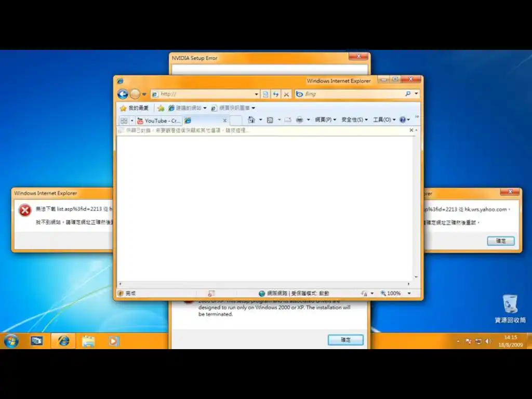The height and width of the screenshot is (399, 532).
Task: Click the status bar security lock icon
Action: pyautogui.click(x=364, y=293)
